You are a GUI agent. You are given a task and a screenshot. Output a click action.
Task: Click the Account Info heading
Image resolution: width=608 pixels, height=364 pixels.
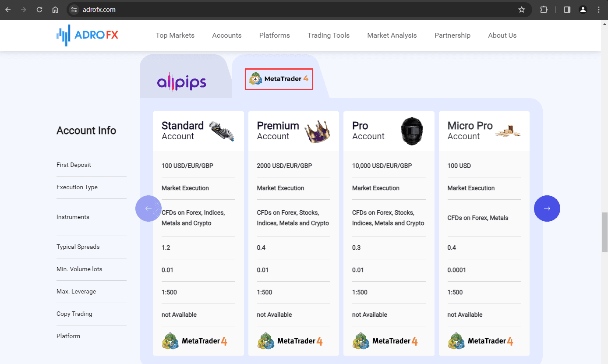coord(86,131)
